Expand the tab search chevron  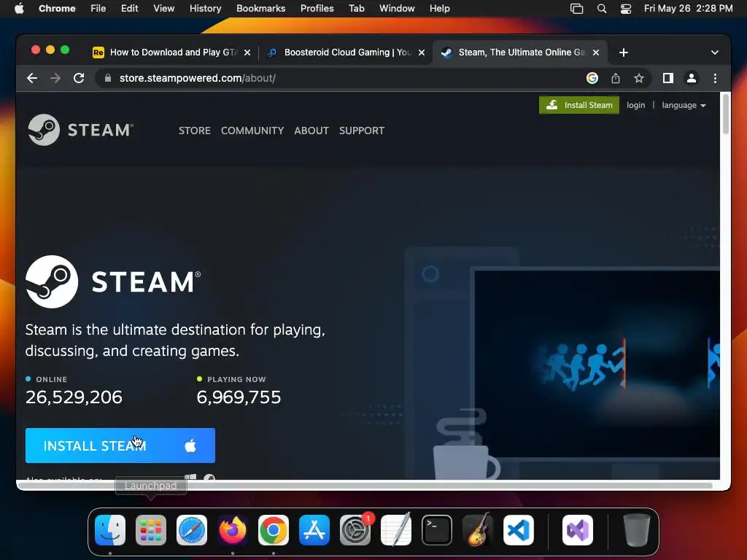715,52
